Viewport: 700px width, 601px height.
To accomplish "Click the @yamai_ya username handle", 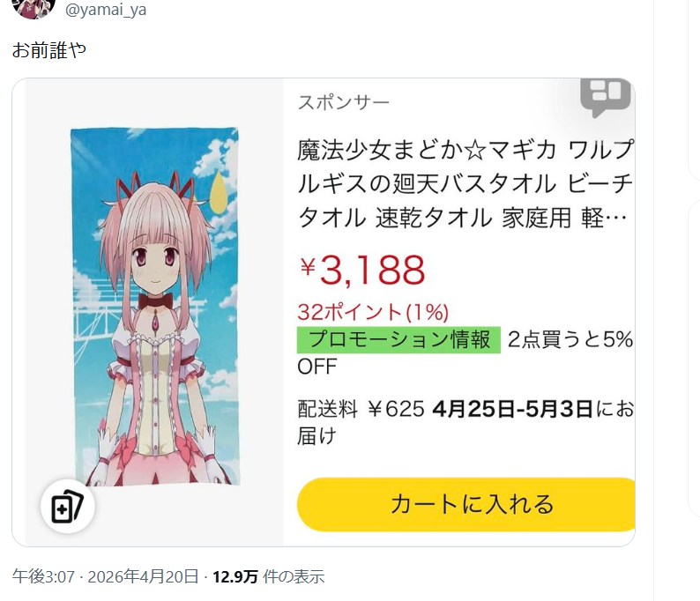I will click(x=106, y=10).
